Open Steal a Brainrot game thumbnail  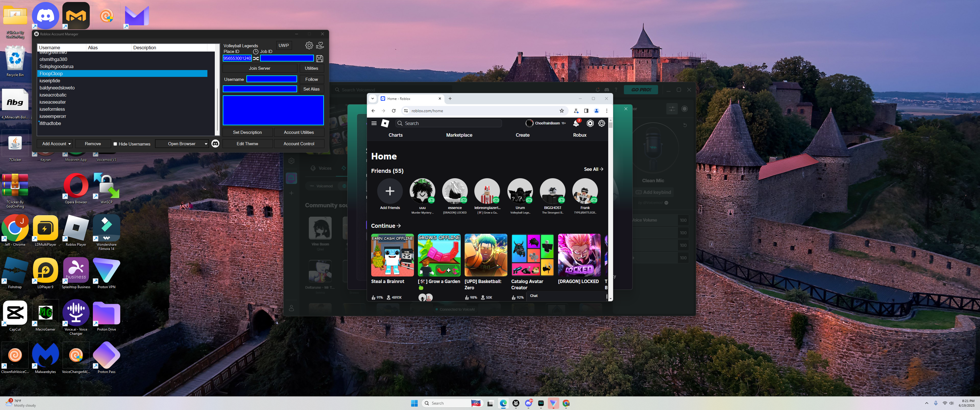click(392, 255)
